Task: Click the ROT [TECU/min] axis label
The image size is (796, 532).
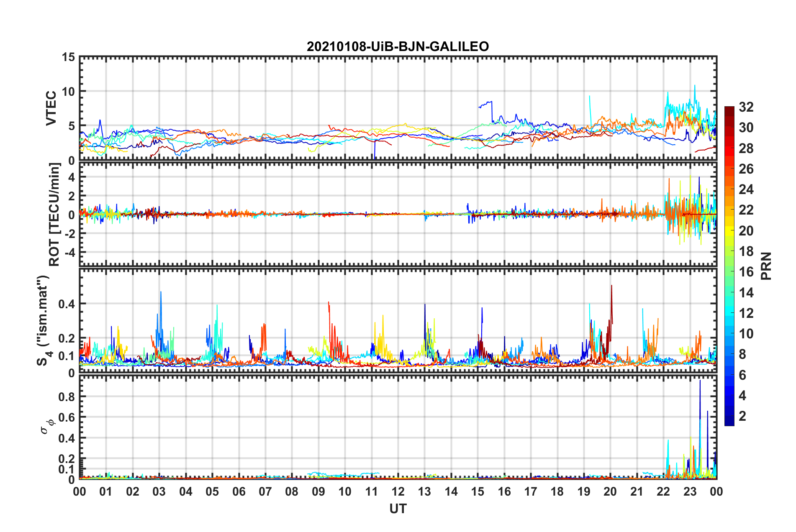Action: 54,215
